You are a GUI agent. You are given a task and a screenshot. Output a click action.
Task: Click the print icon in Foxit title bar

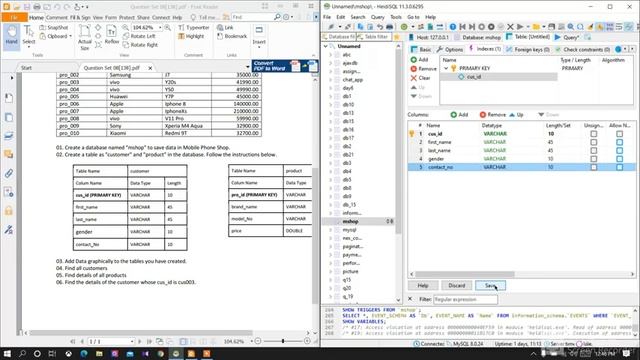37,7
